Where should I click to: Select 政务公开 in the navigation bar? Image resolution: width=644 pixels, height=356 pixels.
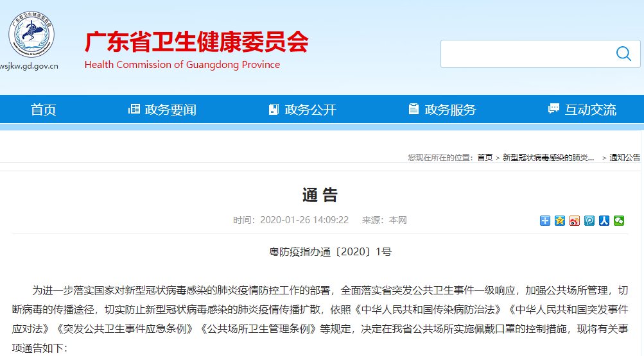point(302,109)
